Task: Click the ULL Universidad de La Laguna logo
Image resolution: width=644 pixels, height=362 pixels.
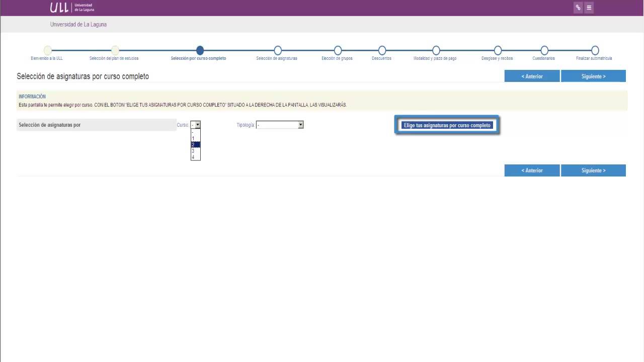Action: coord(72,7)
